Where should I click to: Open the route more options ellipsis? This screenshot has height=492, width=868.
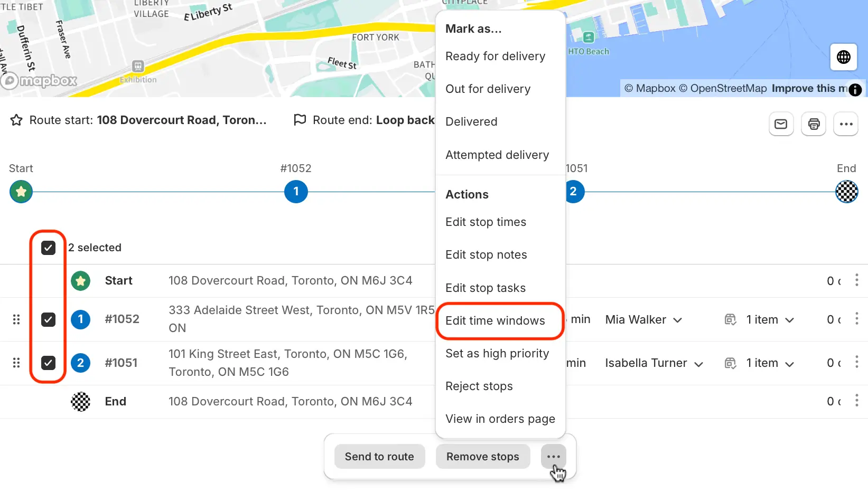846,124
